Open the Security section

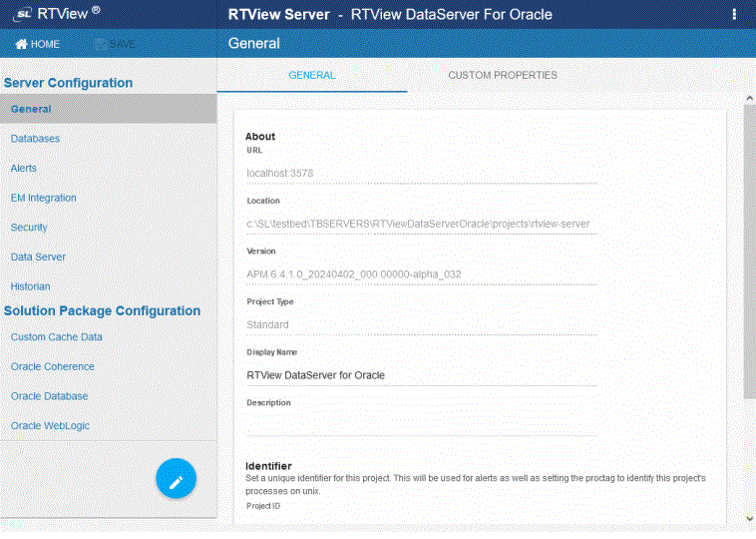pyautogui.click(x=29, y=228)
